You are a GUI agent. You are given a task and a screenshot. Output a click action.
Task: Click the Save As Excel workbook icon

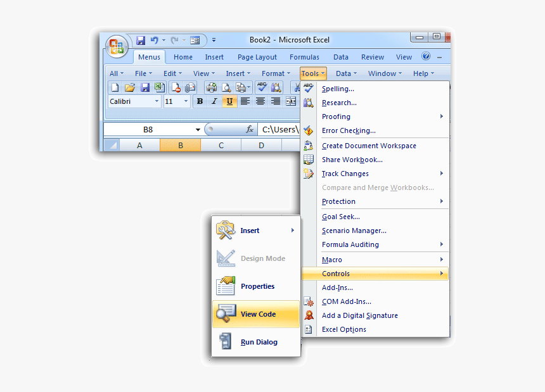(x=160, y=87)
